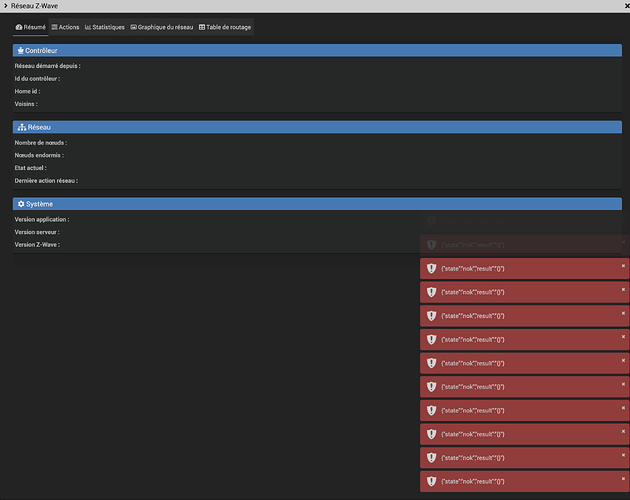Select the 'Home id :' label
Screen dimensions: 630x500
click(27, 91)
